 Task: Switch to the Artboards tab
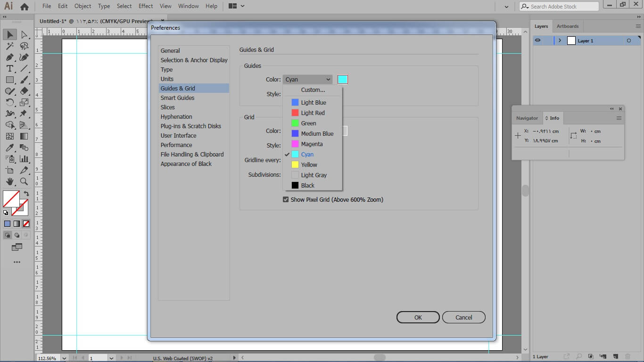(567, 26)
